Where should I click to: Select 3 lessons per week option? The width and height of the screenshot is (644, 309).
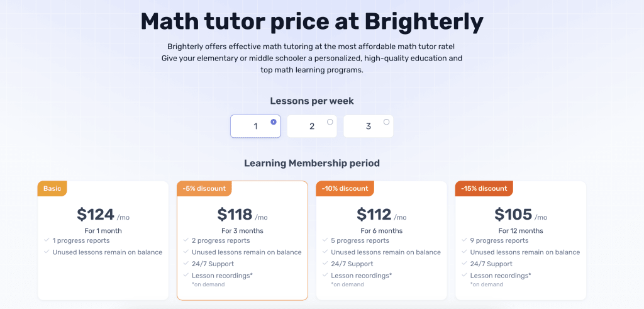(x=369, y=126)
